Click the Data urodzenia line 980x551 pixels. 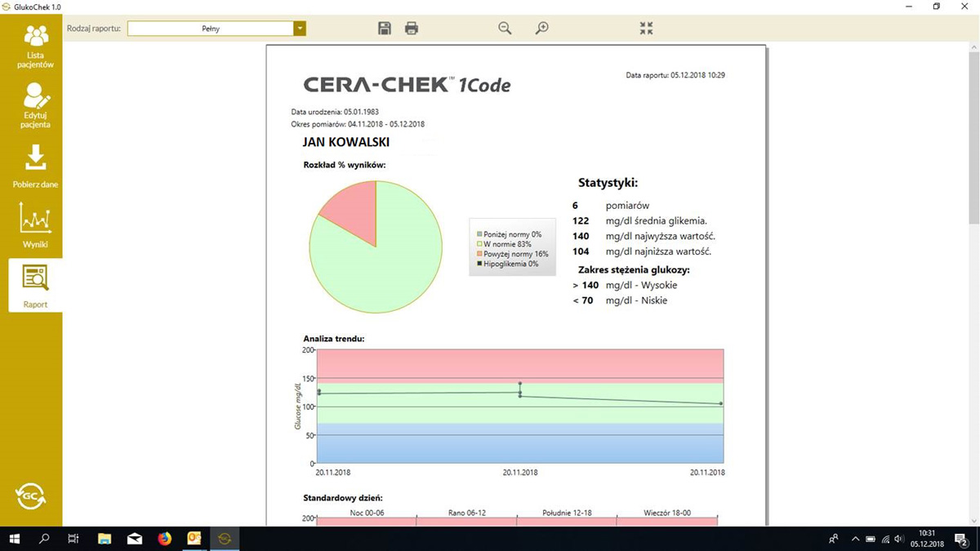335,112
